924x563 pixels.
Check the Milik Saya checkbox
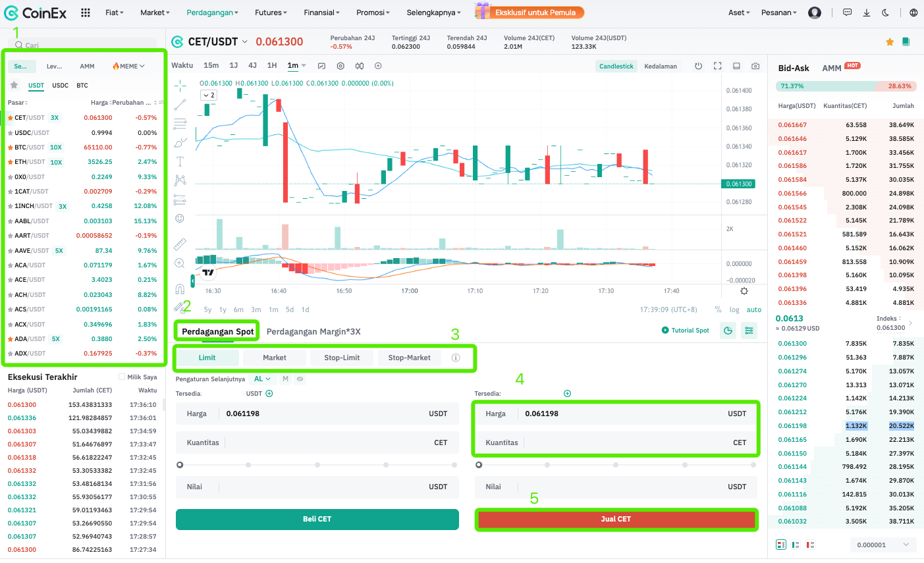click(x=121, y=377)
